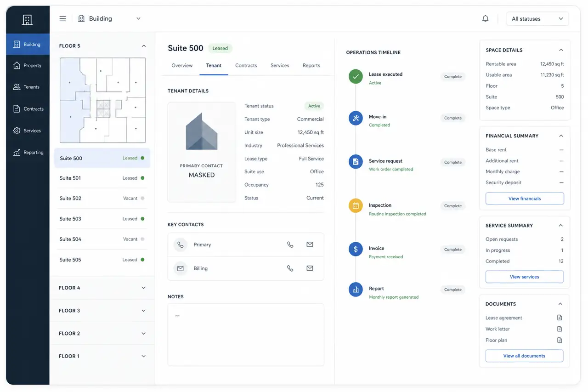Click the Floor 5 floor plan thumbnail

(103, 100)
